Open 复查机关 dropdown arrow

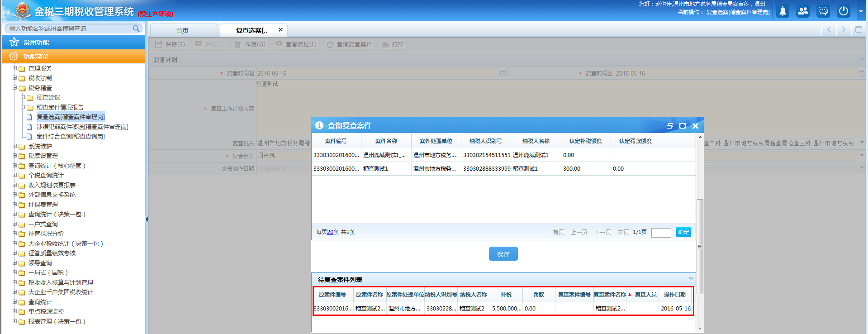862,143
